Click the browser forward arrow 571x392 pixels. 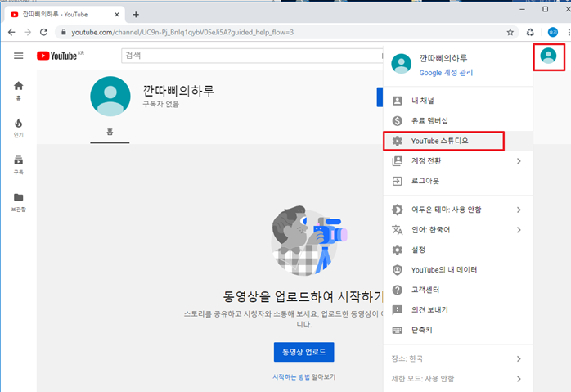coord(28,33)
